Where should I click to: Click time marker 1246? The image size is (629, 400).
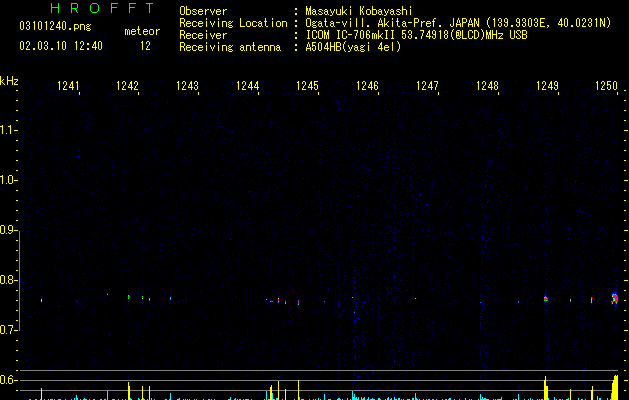pos(367,86)
